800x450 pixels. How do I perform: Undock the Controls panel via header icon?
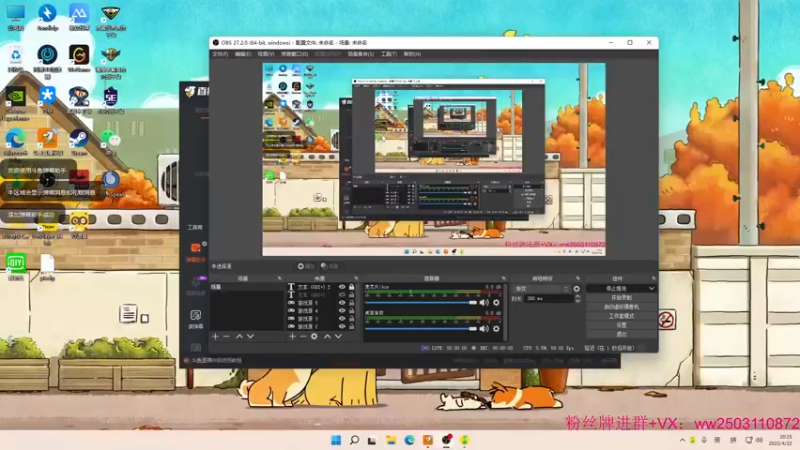[653, 279]
